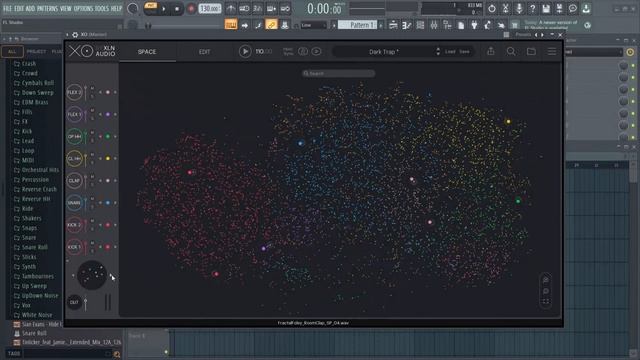Click the FL Studio metronome icon

(x=231, y=8)
